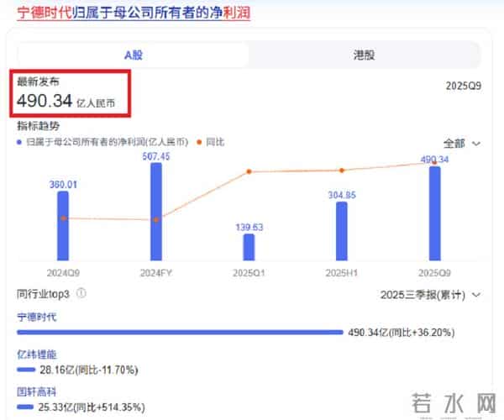Switch to the 港股 tab
504x420 pixels.
click(364, 55)
